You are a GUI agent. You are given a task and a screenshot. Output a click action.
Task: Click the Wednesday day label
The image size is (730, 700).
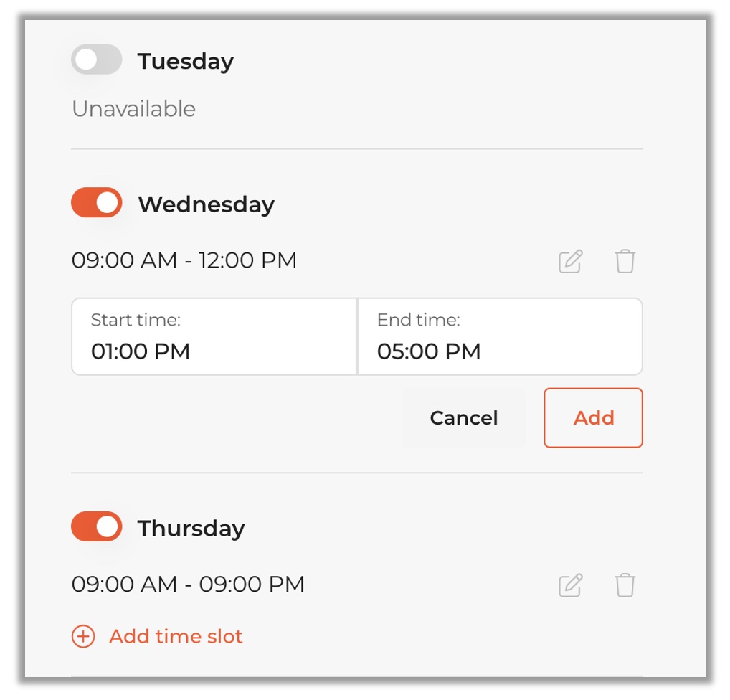click(206, 205)
